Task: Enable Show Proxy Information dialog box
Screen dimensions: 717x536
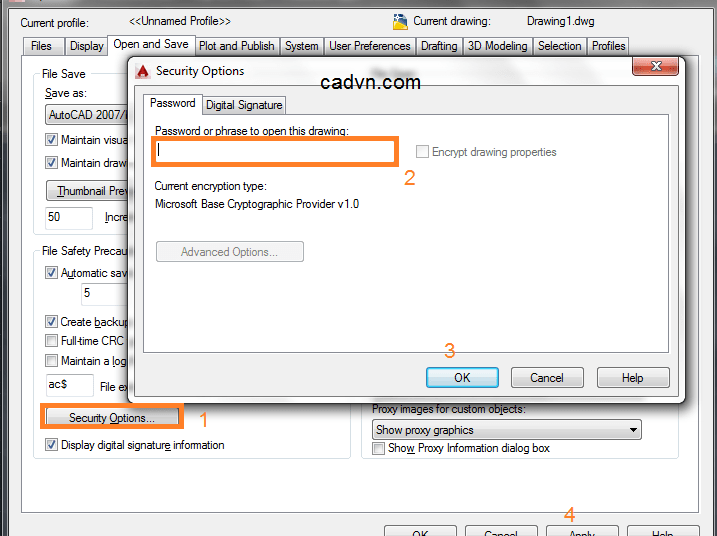Action: pos(378,448)
